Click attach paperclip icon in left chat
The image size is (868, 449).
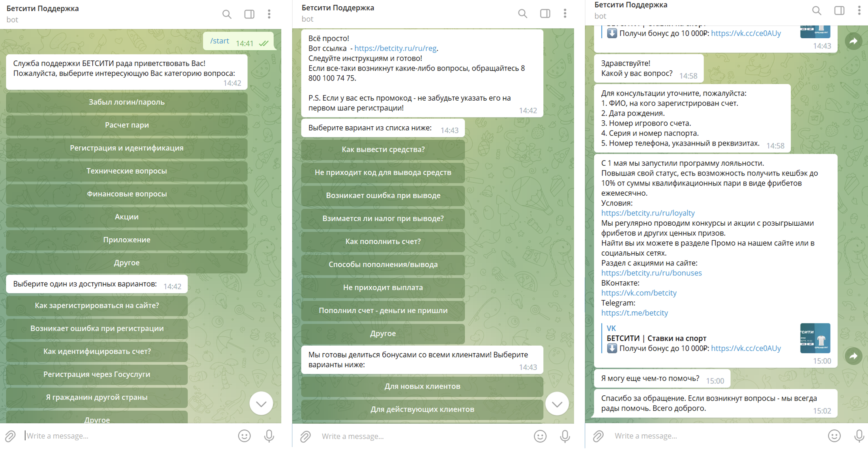(x=10, y=436)
